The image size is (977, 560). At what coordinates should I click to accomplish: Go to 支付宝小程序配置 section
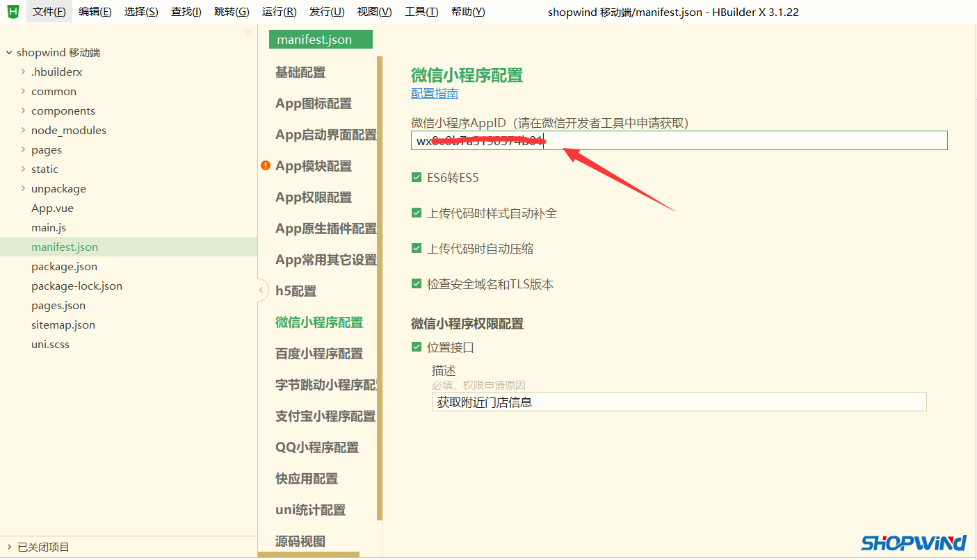coord(325,416)
